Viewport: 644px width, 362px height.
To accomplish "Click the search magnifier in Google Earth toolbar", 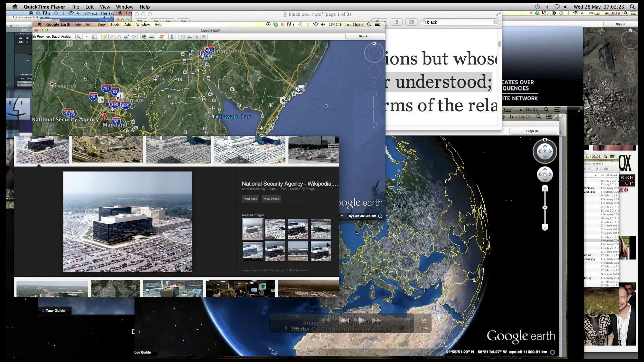I will pyautogui.click(x=79, y=37).
